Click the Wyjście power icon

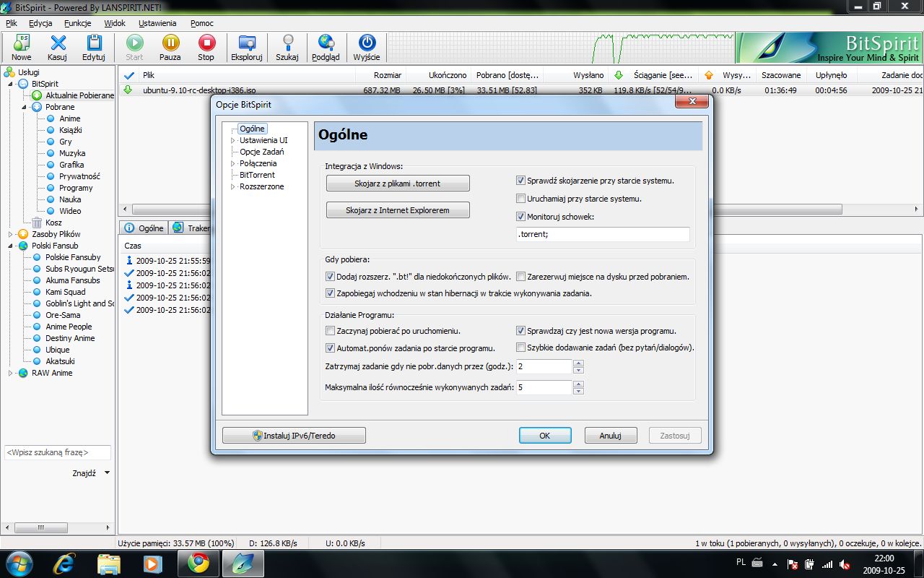click(x=367, y=48)
